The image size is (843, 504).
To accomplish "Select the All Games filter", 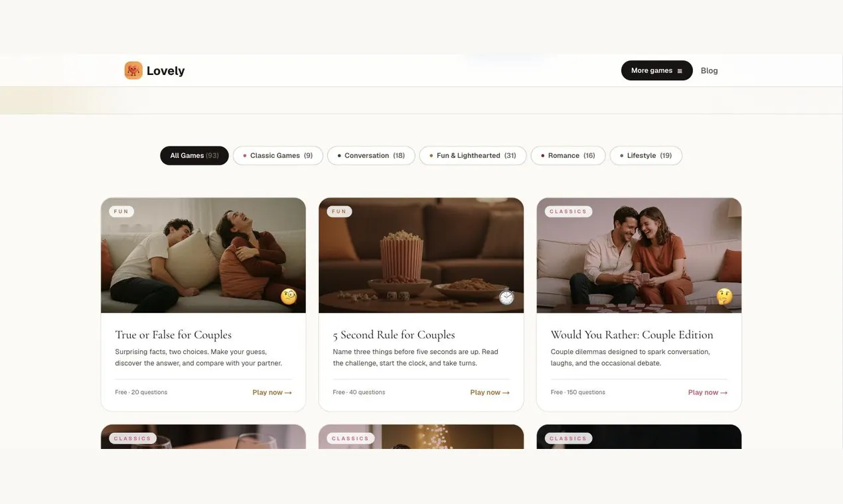I will coord(194,156).
